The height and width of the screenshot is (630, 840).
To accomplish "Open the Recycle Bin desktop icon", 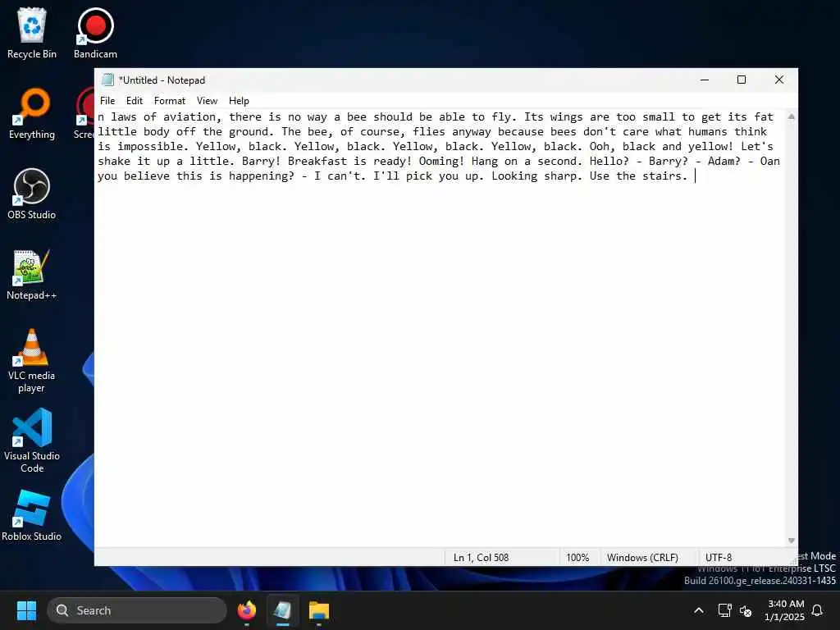I will pos(32,33).
